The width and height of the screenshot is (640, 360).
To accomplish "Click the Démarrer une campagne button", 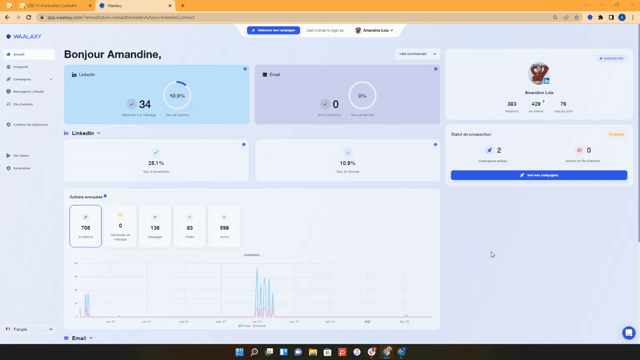I will [273, 30].
